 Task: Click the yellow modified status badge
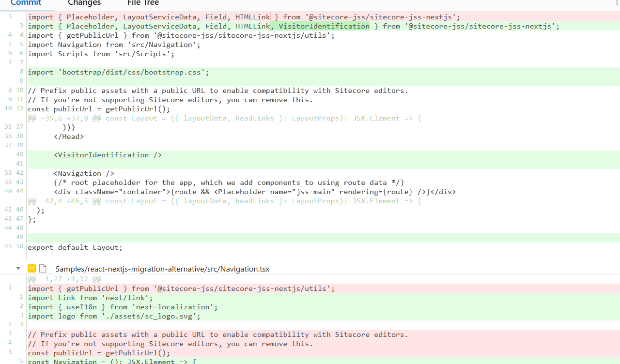[32, 269]
